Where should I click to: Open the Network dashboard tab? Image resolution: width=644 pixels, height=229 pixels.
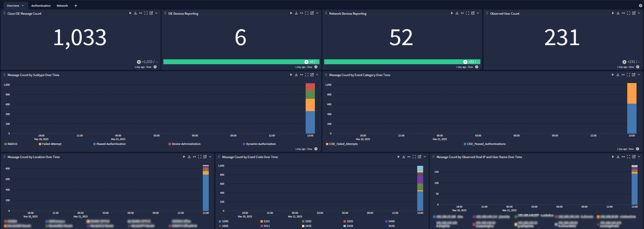62,6
